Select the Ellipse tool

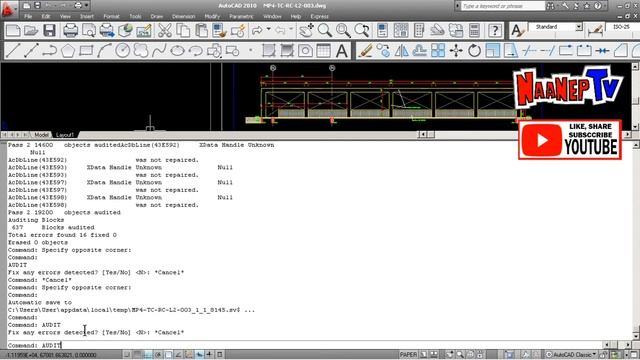[x=177, y=51]
